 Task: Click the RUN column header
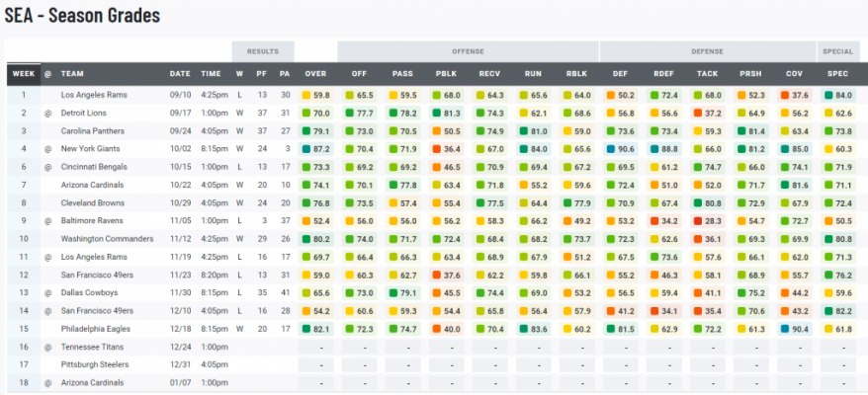click(533, 74)
